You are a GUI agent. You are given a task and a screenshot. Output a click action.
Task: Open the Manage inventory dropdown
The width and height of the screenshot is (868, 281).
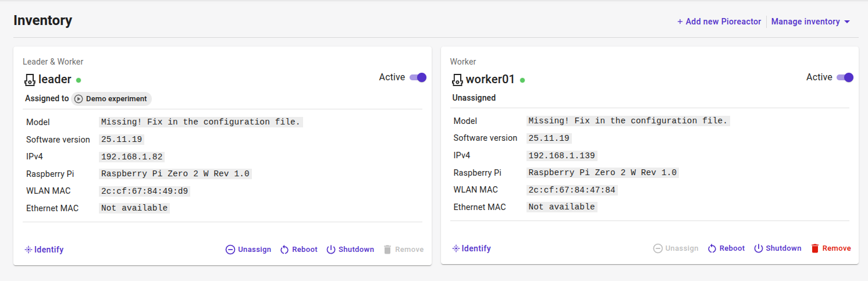805,22
